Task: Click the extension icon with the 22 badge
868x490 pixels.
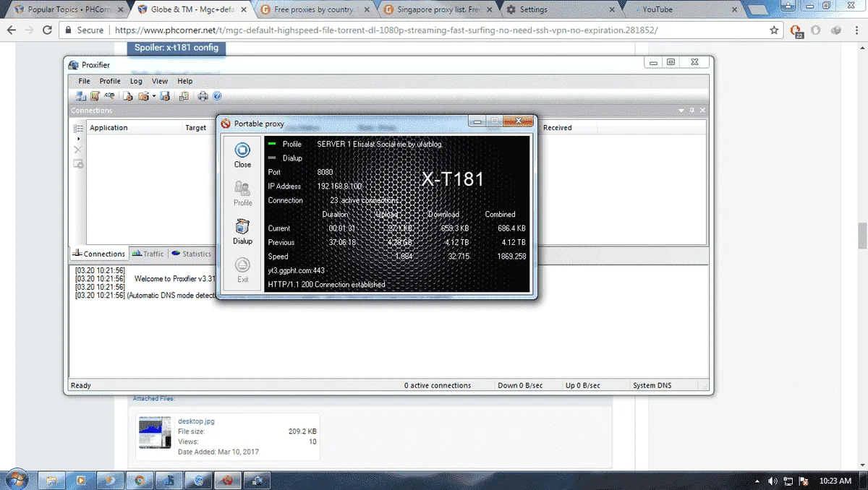Action: 797,31
